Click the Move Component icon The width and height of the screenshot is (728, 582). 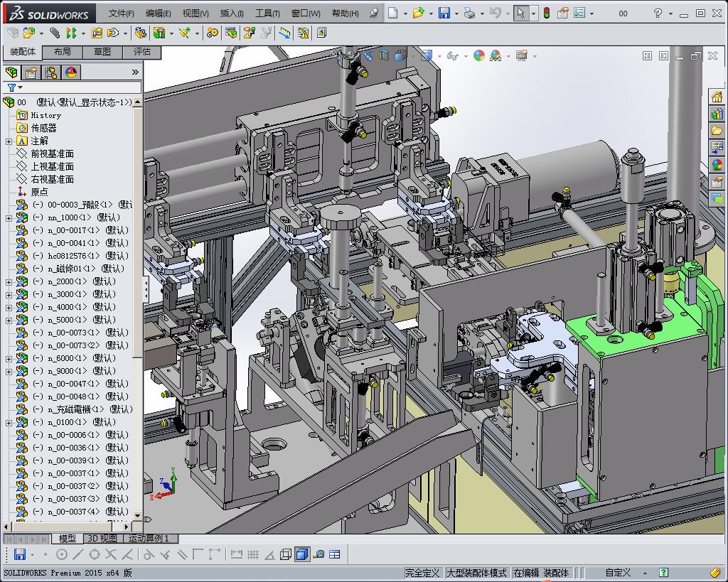tap(113, 33)
